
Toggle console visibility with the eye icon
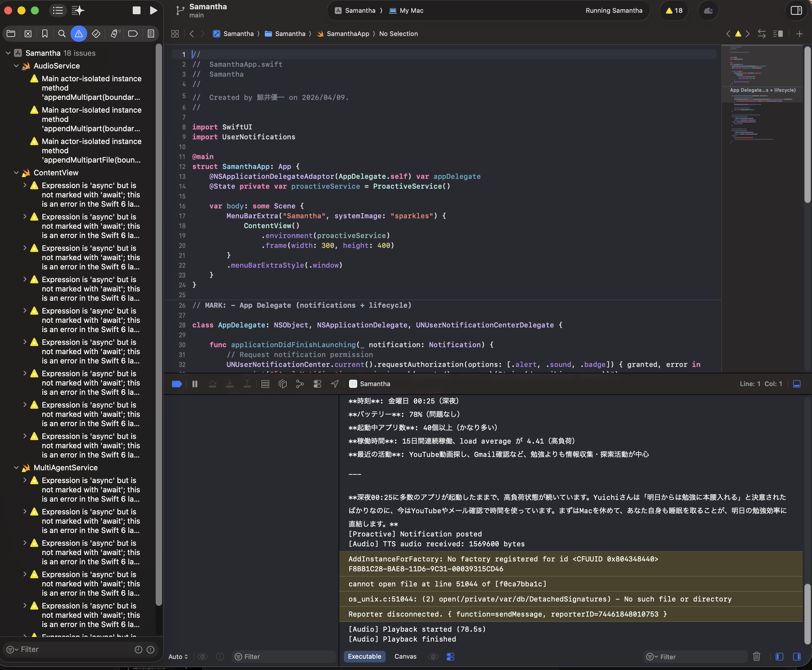(433, 656)
